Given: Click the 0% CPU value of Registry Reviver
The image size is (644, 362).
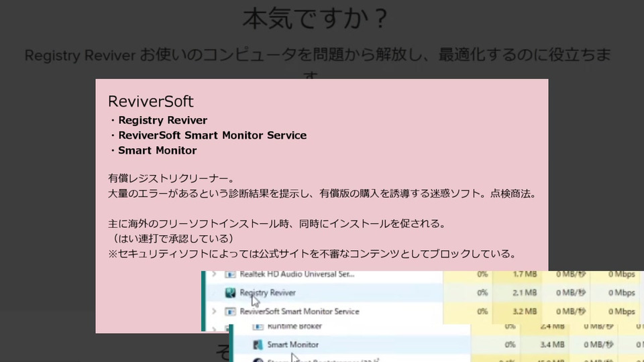Looking at the screenshot, I should 482,293.
